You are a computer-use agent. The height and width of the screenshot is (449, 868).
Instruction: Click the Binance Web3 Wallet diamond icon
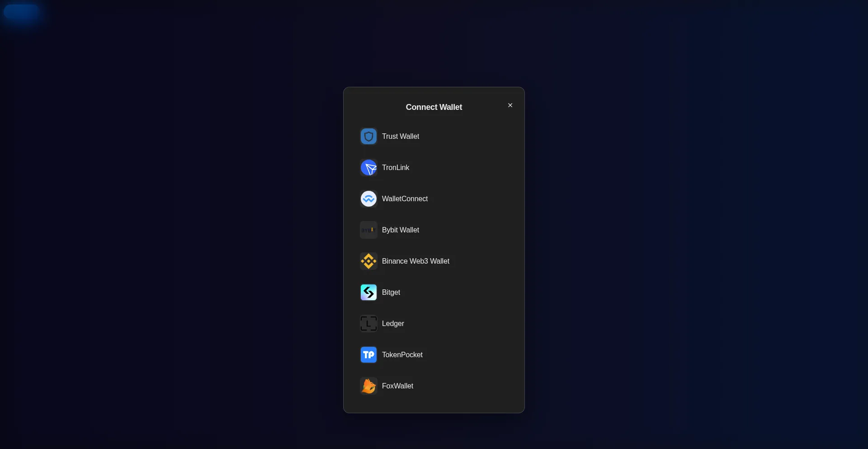click(x=368, y=261)
